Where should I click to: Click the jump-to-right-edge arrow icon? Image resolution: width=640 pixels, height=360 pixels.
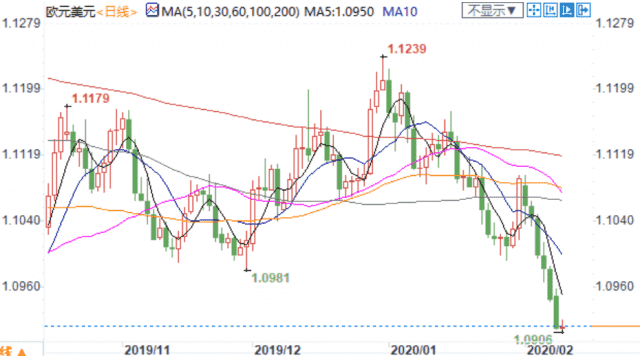click(583, 10)
